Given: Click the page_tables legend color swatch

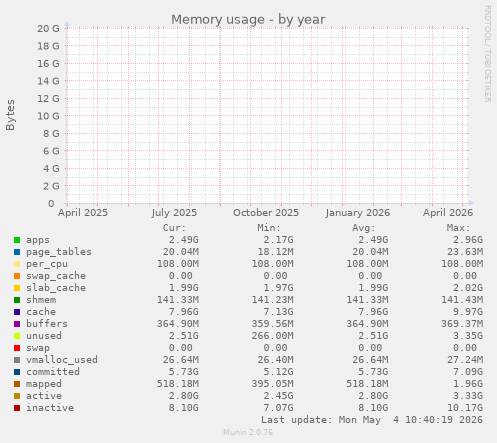Looking at the screenshot, I should [17, 252].
